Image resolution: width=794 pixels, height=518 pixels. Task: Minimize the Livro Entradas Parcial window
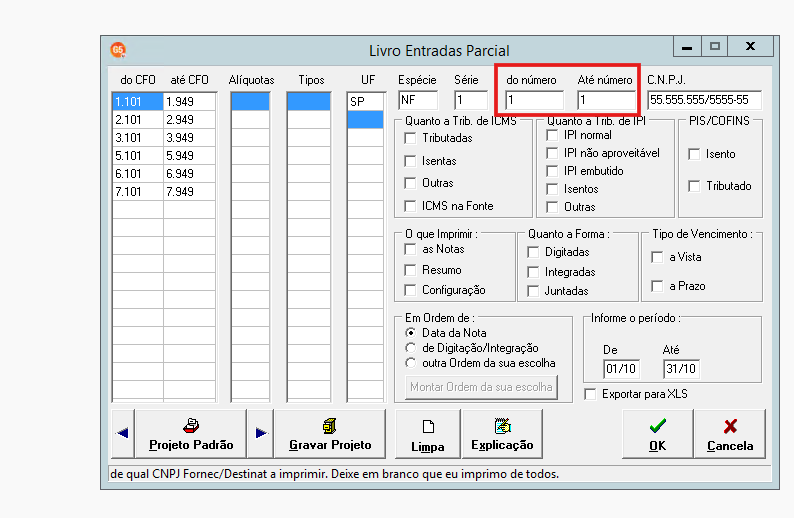point(687,47)
